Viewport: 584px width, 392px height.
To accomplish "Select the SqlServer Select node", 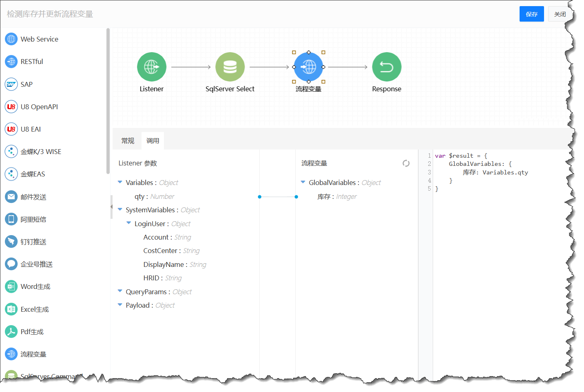I will click(x=230, y=67).
